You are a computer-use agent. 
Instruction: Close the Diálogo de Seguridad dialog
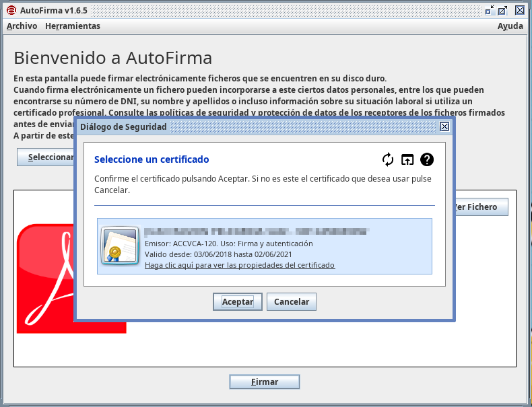(444, 126)
